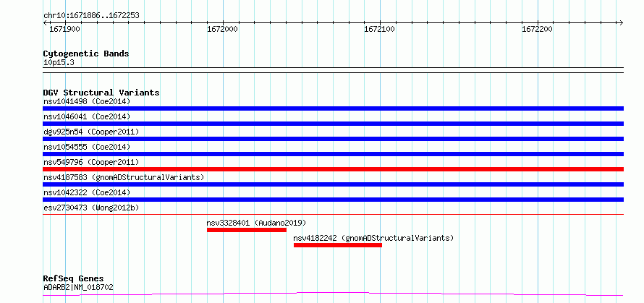Click the 10p15.3 band bar
The height and width of the screenshot is (303, 644).
coord(333,70)
